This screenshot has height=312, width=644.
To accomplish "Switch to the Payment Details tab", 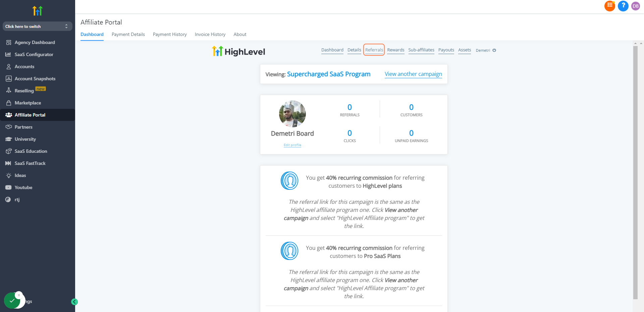I will coord(128,34).
